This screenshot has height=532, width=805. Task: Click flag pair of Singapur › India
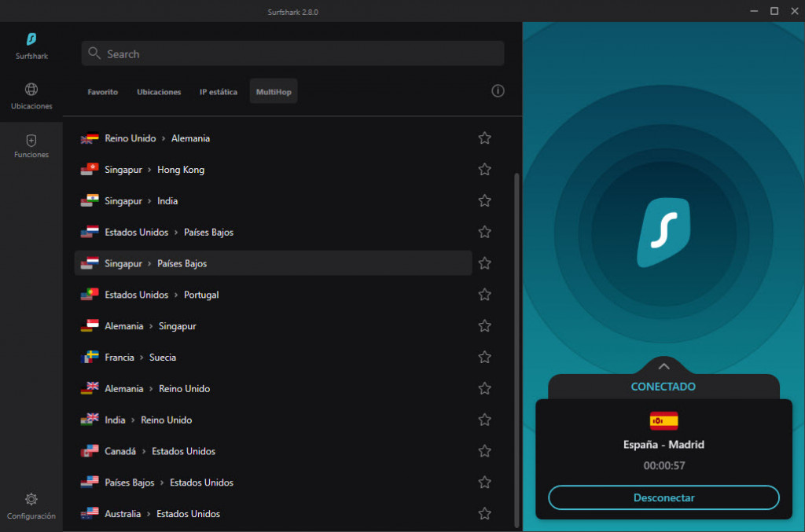[90, 200]
